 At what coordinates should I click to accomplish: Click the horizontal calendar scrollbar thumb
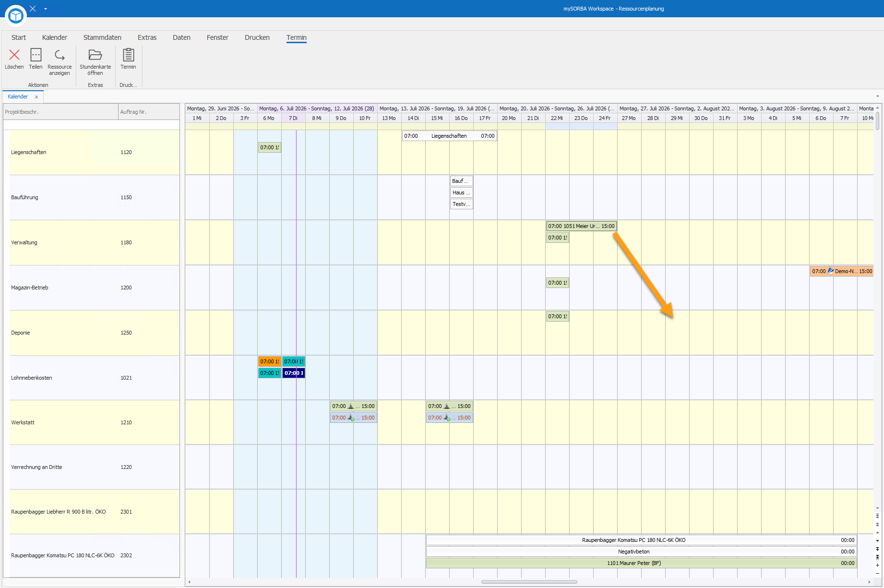529,582
